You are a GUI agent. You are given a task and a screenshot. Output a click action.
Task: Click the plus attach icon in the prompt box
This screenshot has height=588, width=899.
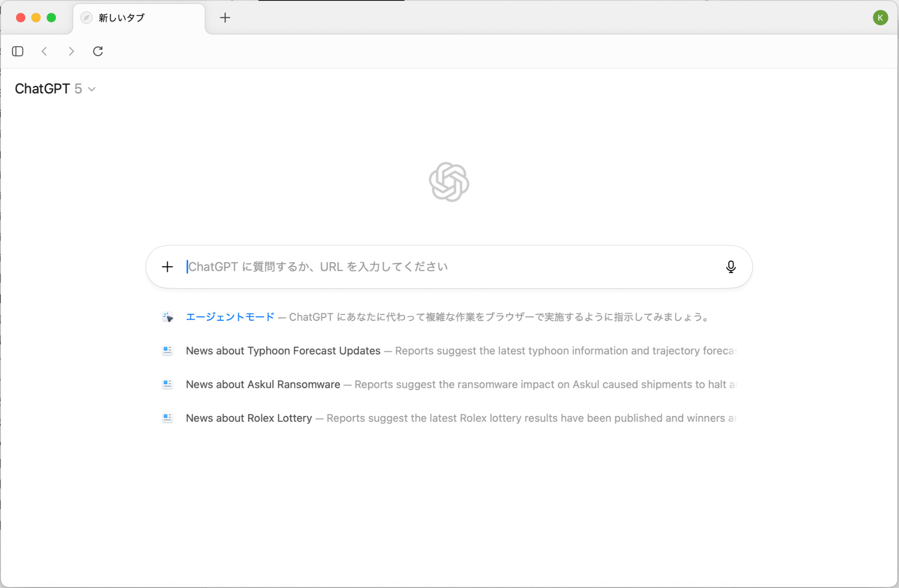coord(167,267)
